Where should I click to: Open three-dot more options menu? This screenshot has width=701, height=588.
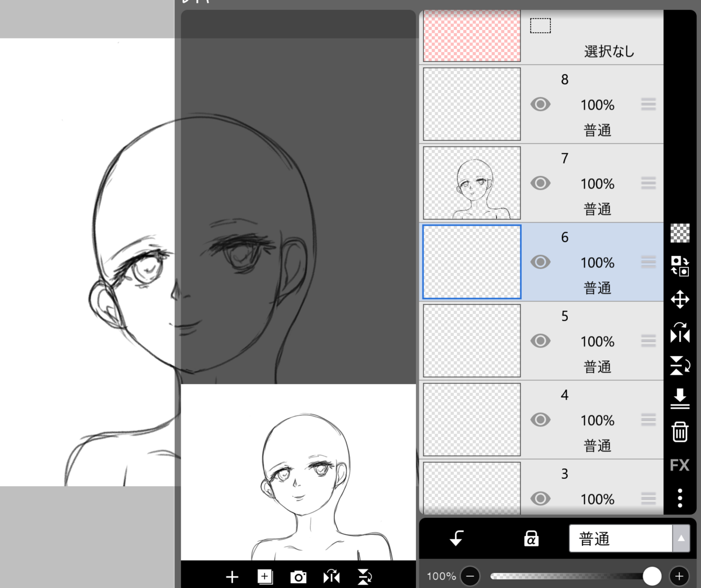(x=680, y=498)
